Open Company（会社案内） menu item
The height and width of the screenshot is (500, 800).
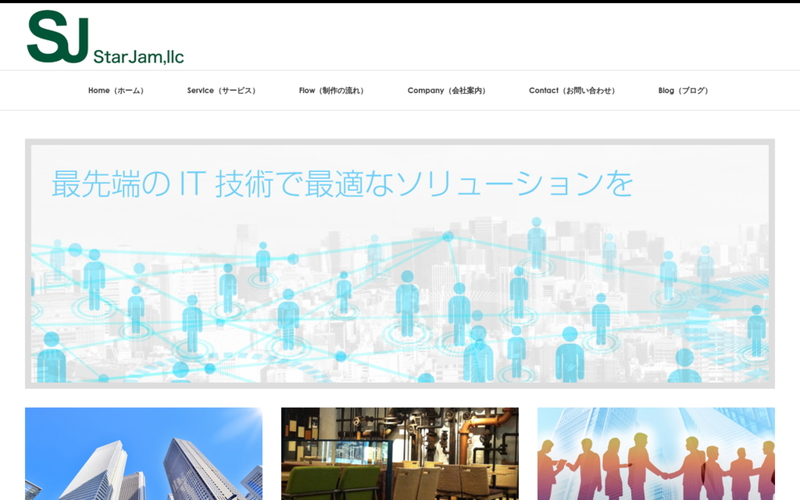(446, 90)
